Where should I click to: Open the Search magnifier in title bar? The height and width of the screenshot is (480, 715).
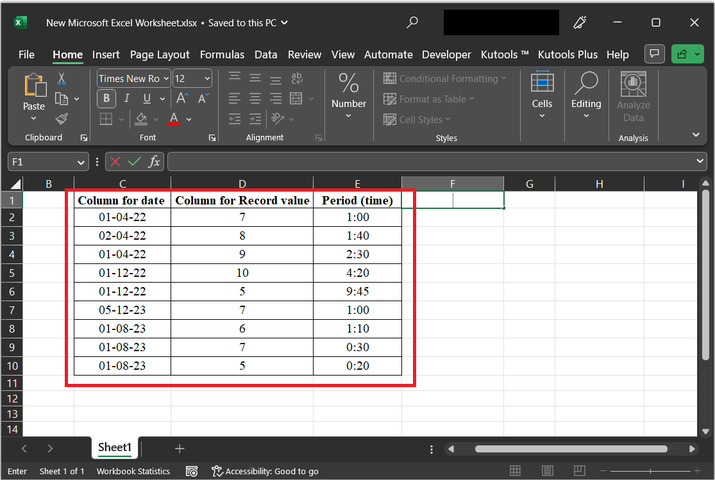(413, 22)
